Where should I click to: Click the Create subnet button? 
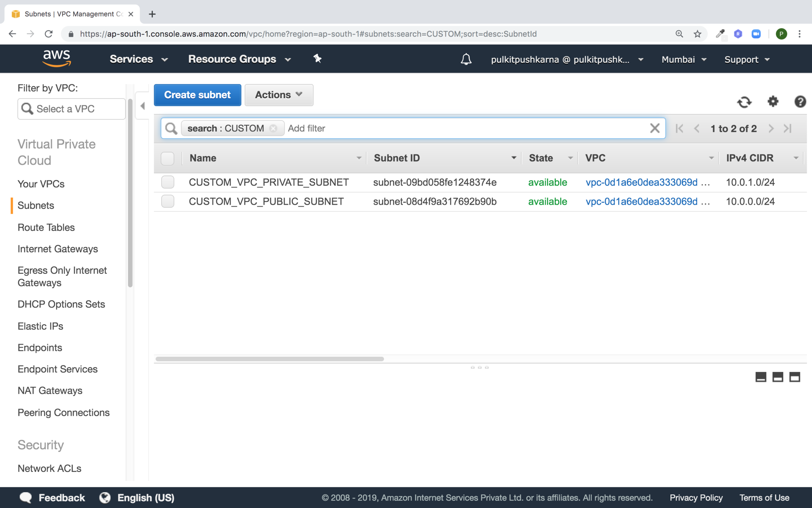click(197, 95)
